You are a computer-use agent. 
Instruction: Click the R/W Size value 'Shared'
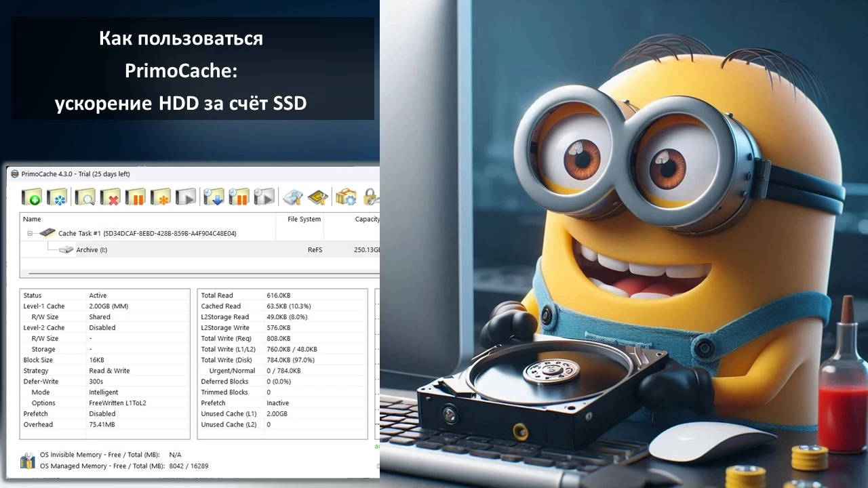[x=100, y=317]
